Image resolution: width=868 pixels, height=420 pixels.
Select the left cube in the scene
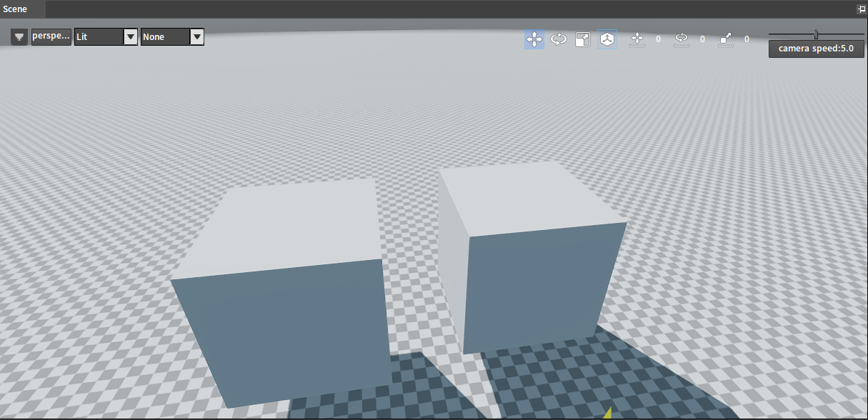pos(280,293)
